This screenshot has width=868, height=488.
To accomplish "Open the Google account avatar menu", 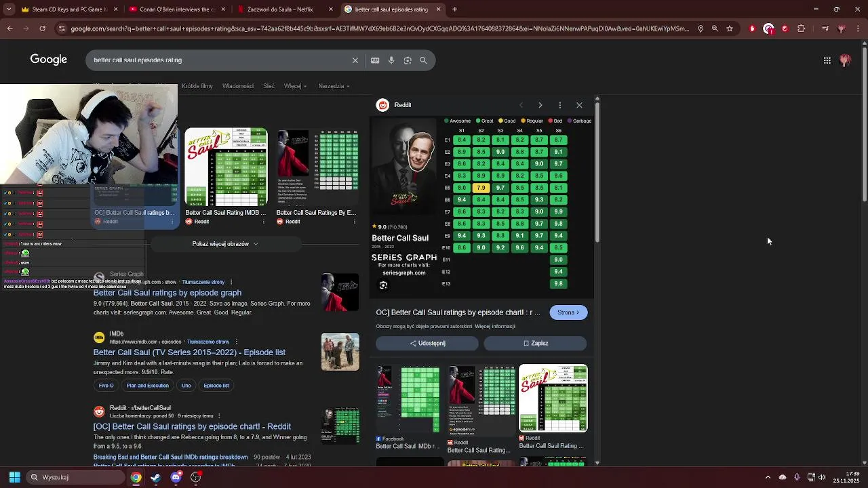I will click(846, 60).
